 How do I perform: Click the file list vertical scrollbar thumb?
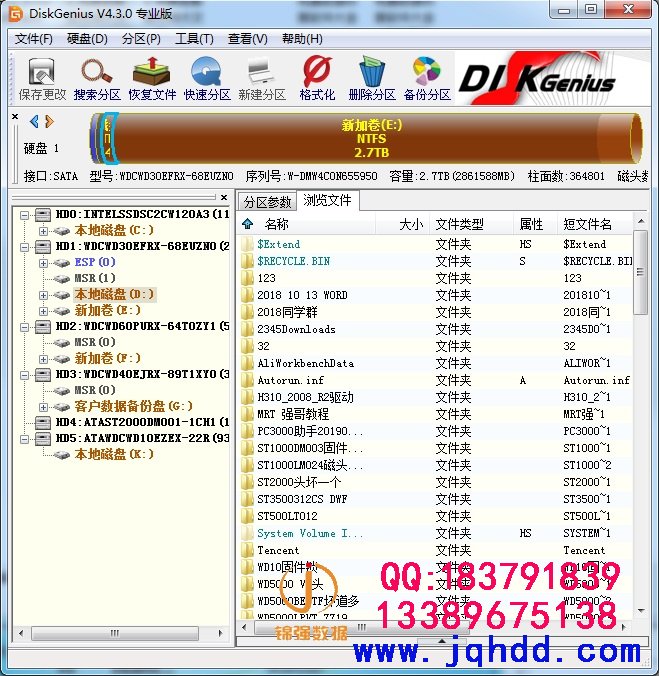640,272
